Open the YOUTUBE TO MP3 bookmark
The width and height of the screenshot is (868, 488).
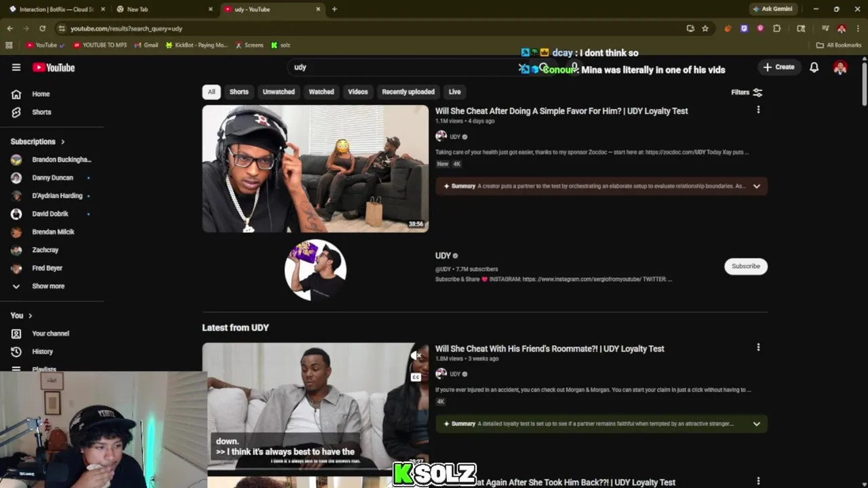100,45
